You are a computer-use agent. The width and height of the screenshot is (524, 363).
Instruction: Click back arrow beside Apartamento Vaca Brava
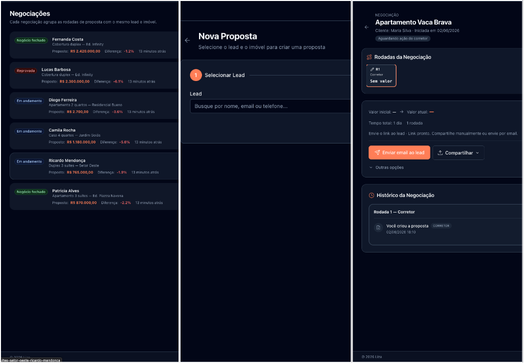367,27
